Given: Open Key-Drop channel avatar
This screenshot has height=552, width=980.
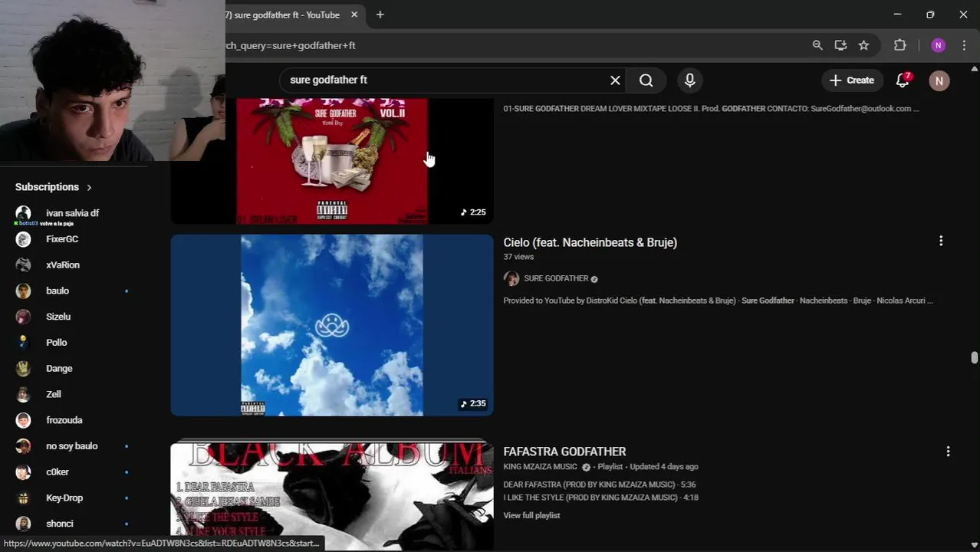Looking at the screenshot, I should 23,498.
